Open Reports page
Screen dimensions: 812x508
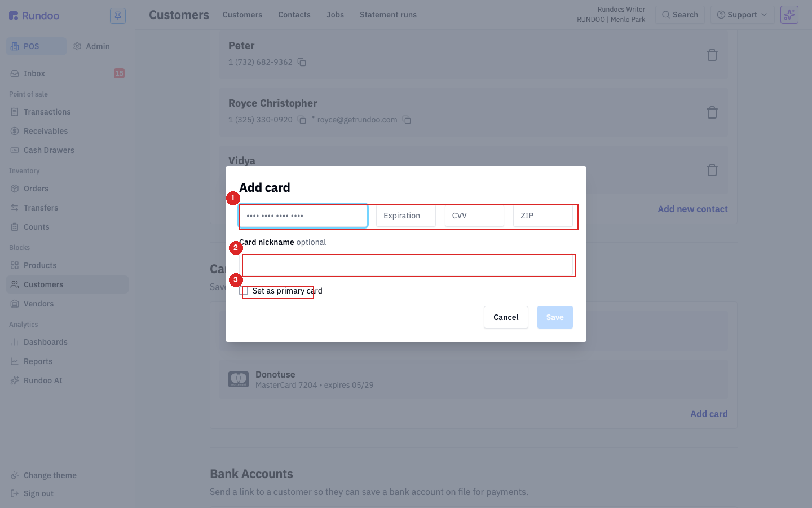click(x=67, y=361)
